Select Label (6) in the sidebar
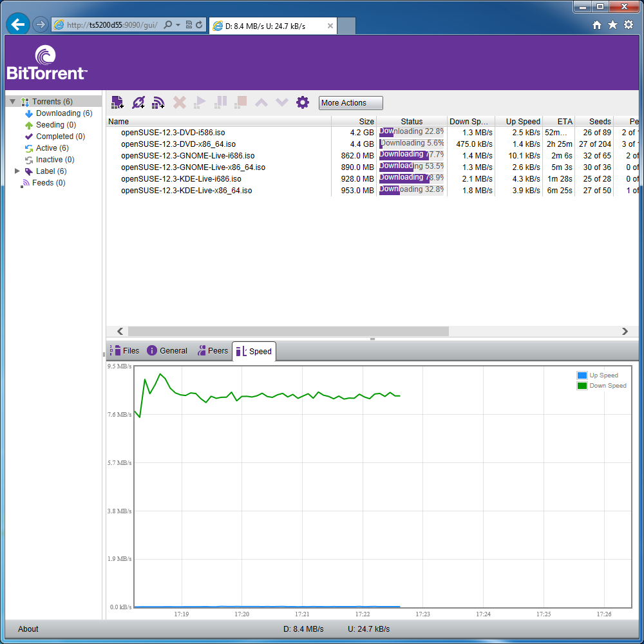Screen dimensions: 644x644 [x=51, y=171]
